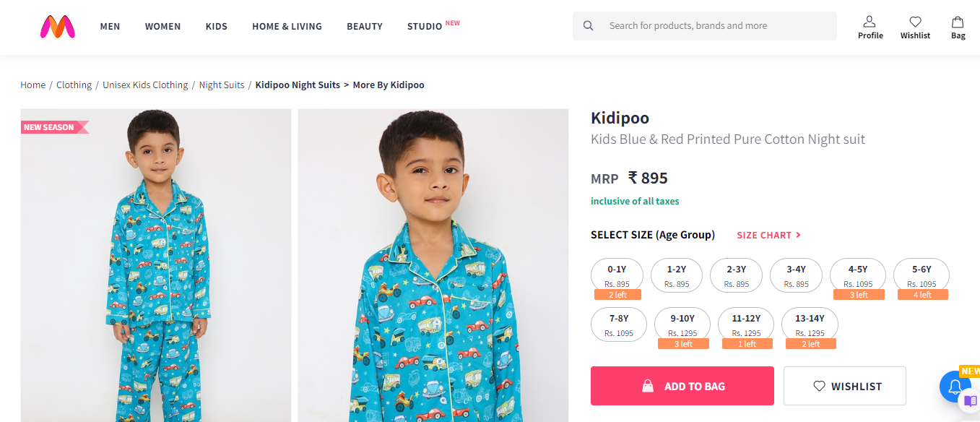Image resolution: width=980 pixels, height=422 pixels.
Task: Open the Wishlist heart icon in header
Action: click(915, 22)
